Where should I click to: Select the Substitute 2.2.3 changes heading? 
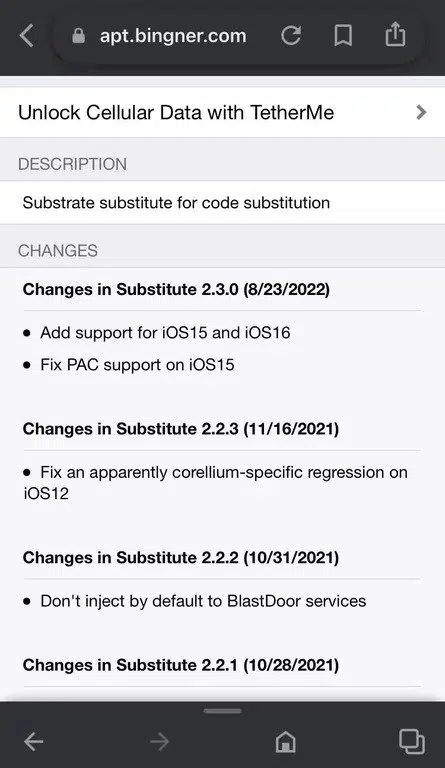coord(181,429)
